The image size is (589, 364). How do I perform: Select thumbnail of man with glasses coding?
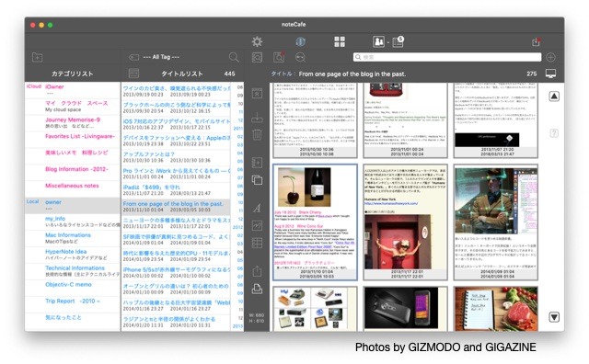(x=495, y=222)
